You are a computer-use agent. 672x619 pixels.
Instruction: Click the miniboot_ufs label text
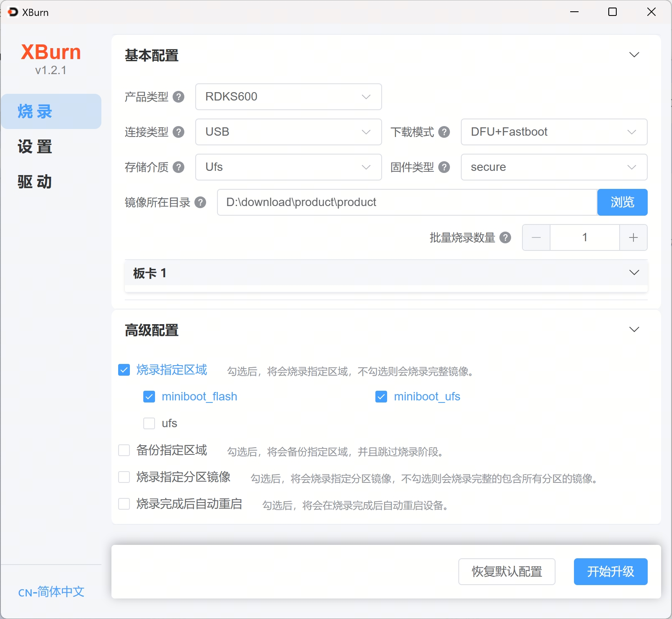point(427,397)
